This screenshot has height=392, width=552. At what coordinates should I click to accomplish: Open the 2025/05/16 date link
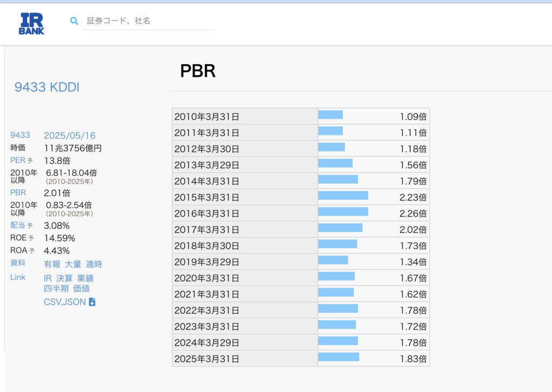70,135
